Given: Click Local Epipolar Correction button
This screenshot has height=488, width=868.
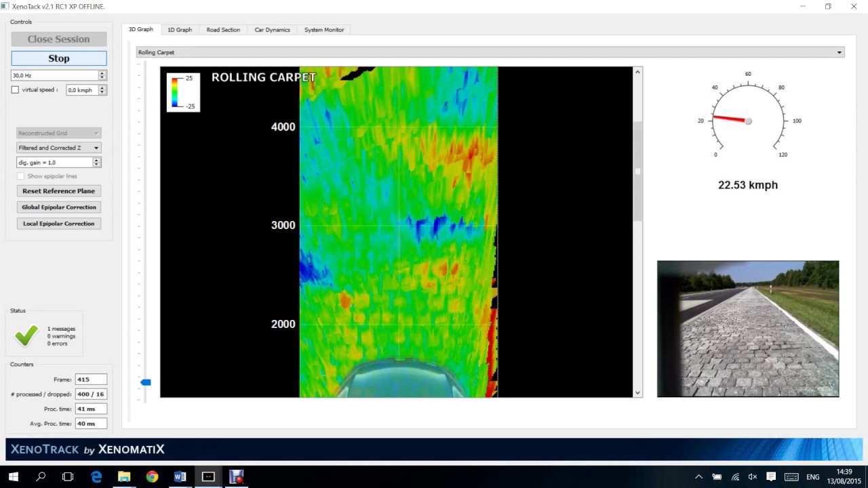Looking at the screenshot, I should [x=59, y=224].
